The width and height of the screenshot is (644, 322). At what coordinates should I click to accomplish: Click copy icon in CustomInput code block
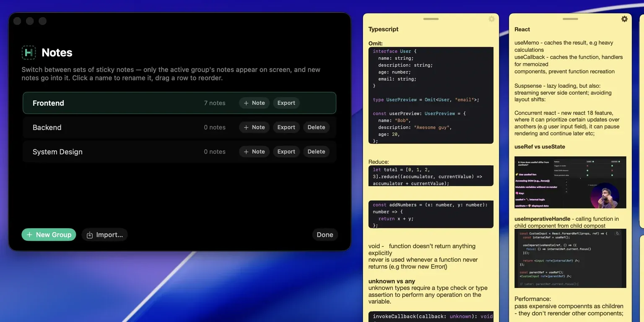(618, 233)
